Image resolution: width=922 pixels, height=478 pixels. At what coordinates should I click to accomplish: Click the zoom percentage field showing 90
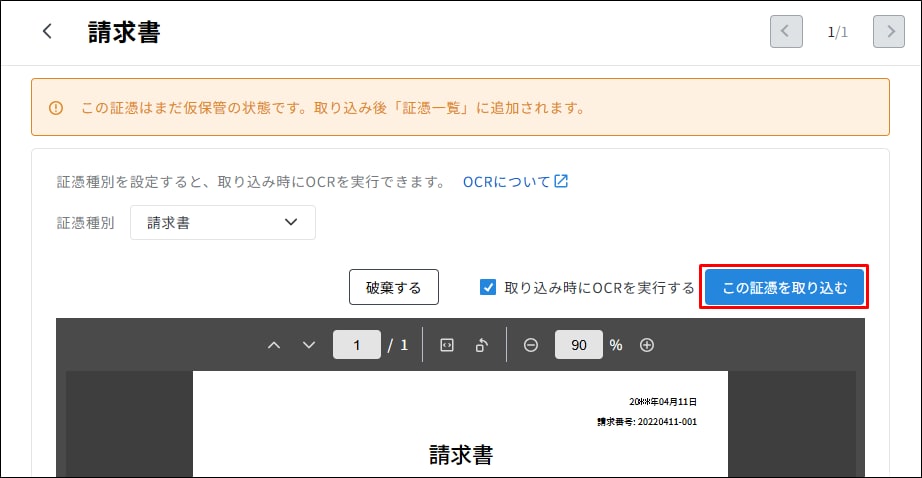[x=579, y=345]
